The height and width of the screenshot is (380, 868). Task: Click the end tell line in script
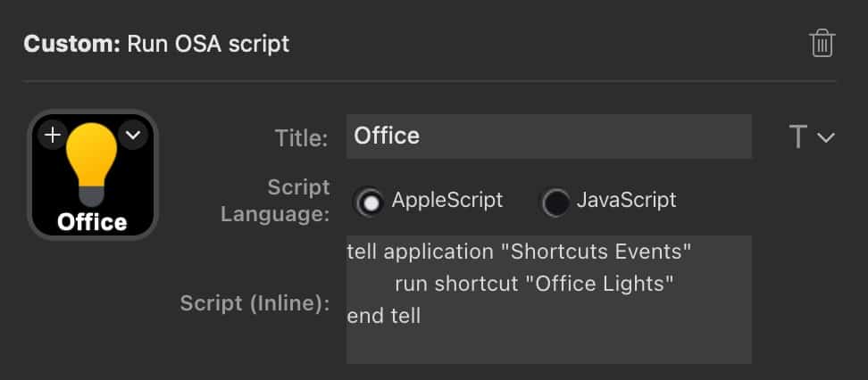click(x=384, y=317)
